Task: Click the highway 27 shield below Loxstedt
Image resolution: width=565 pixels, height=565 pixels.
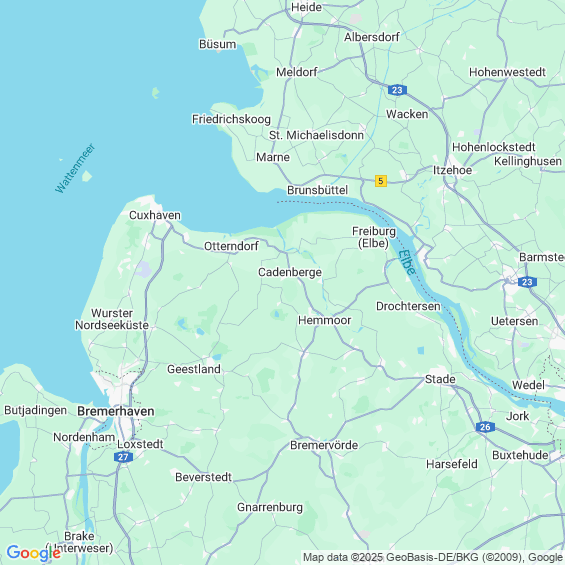Action: [123, 457]
